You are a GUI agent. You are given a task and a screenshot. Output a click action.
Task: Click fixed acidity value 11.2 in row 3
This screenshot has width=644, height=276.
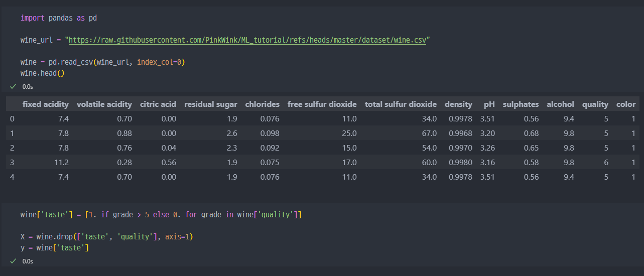(x=62, y=163)
